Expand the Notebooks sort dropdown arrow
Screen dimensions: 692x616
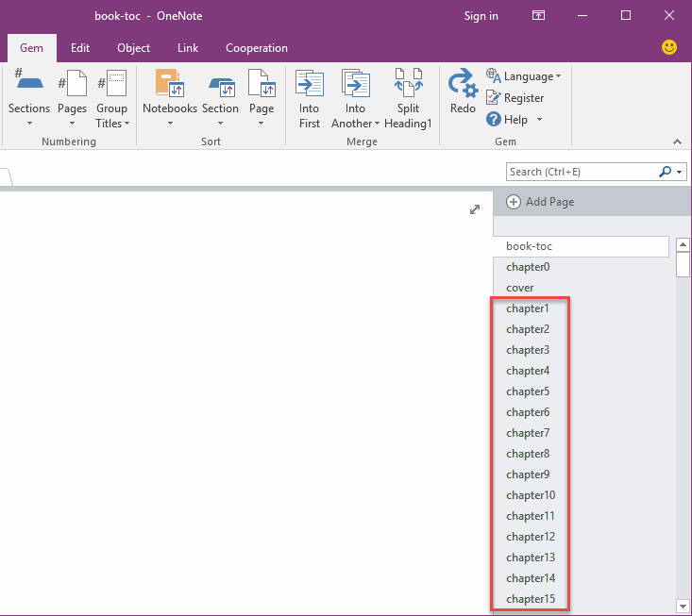click(x=170, y=123)
